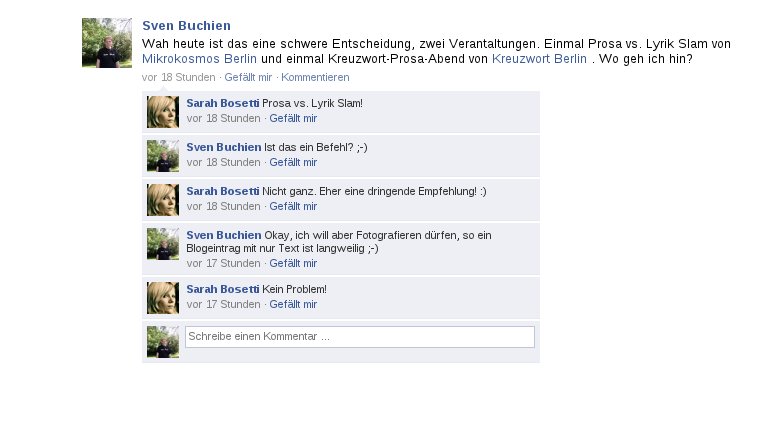
Task: Open Sven Buchien's profile from post header
Action: coord(186,26)
